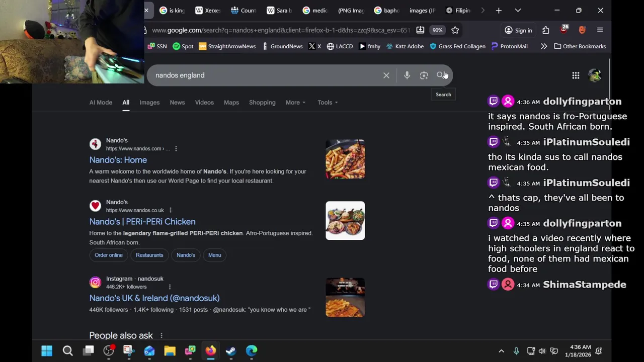This screenshot has height=362, width=644.
Task: Click the Google account avatar
Action: 595,75
